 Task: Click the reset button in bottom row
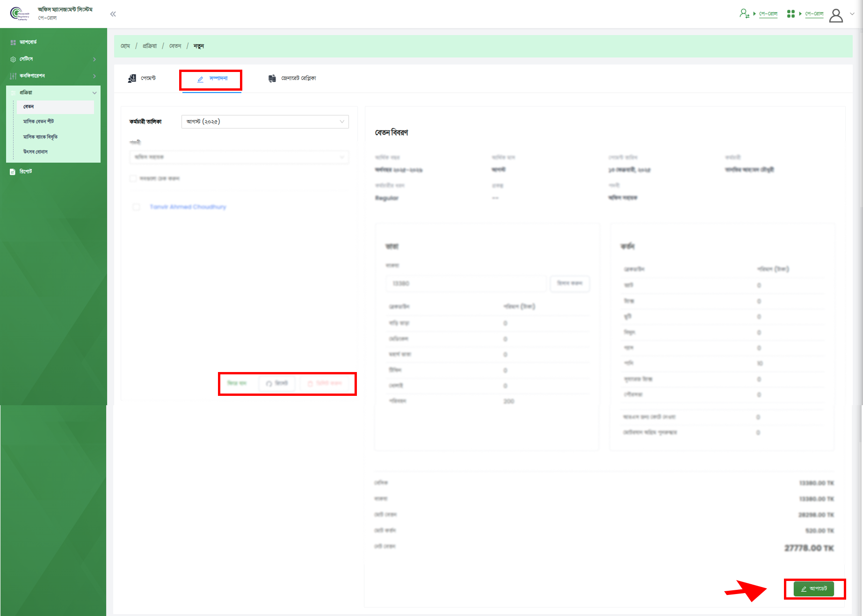tap(277, 384)
